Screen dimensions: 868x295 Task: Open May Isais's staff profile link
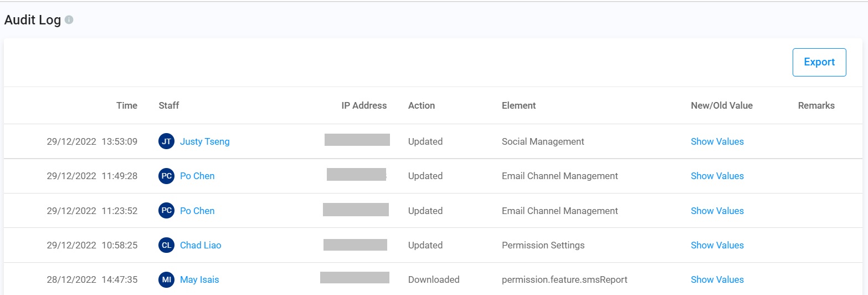199,279
